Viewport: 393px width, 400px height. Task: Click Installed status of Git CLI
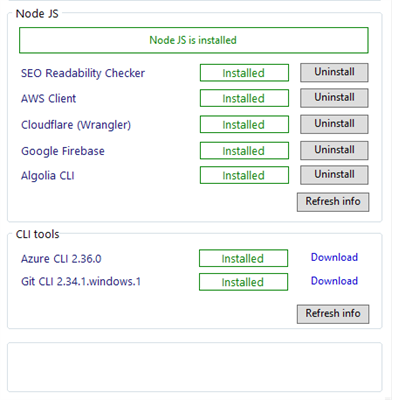click(x=243, y=282)
